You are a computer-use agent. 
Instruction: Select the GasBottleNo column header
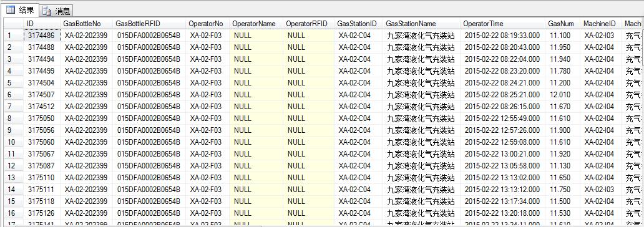(86, 24)
